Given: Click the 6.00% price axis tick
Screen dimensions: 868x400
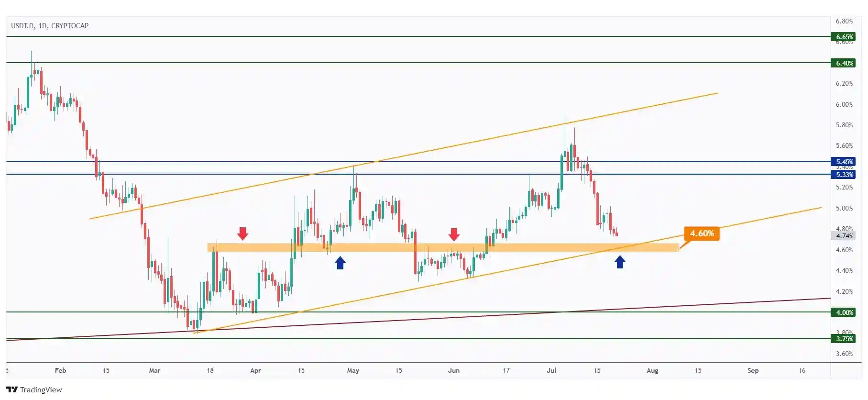Looking at the screenshot, I should [x=844, y=104].
